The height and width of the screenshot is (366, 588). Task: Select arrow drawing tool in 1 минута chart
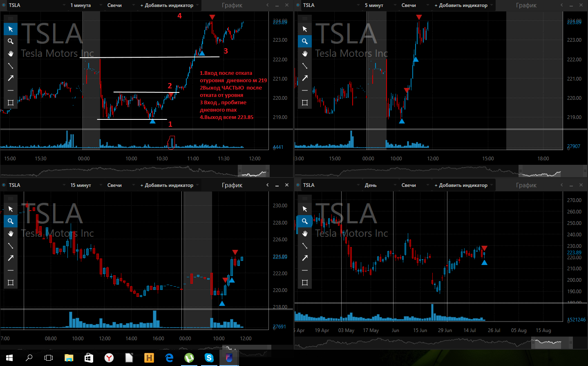tap(11, 78)
